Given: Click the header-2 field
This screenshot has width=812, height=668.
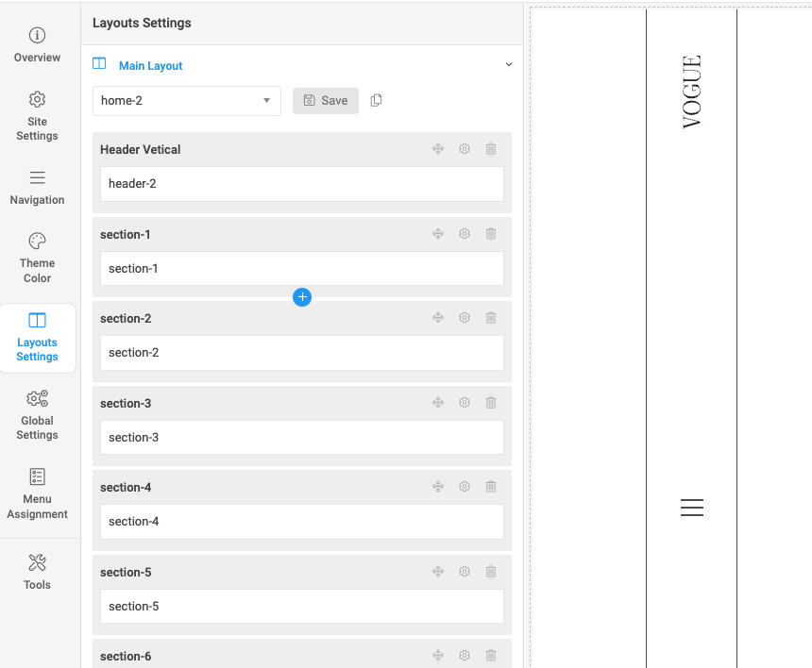Looking at the screenshot, I should (302, 184).
